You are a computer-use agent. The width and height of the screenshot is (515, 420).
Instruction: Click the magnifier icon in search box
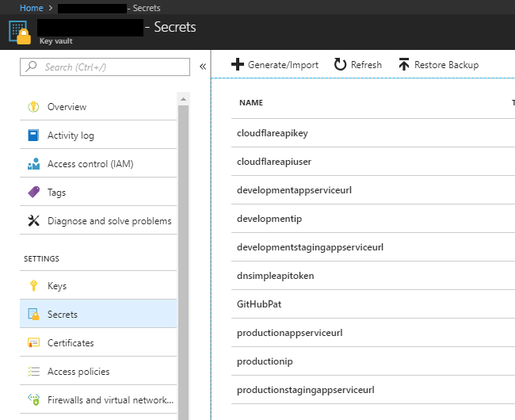click(31, 67)
